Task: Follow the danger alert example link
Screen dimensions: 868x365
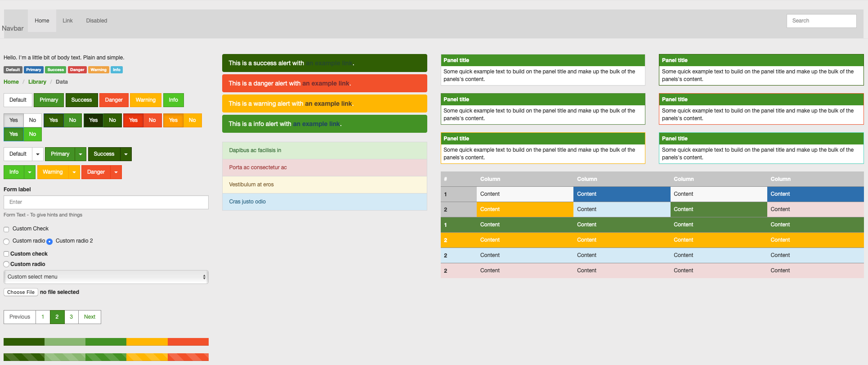Action: (x=326, y=83)
